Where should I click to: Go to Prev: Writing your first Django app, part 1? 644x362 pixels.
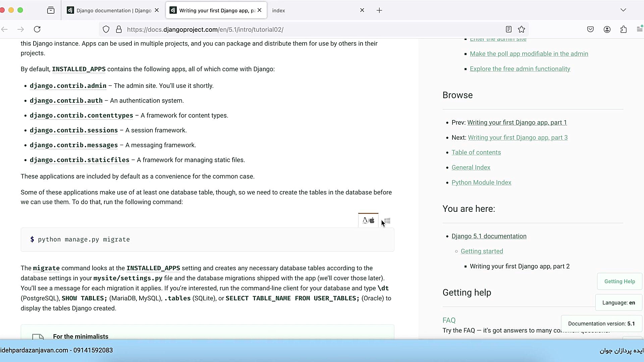pos(517,122)
